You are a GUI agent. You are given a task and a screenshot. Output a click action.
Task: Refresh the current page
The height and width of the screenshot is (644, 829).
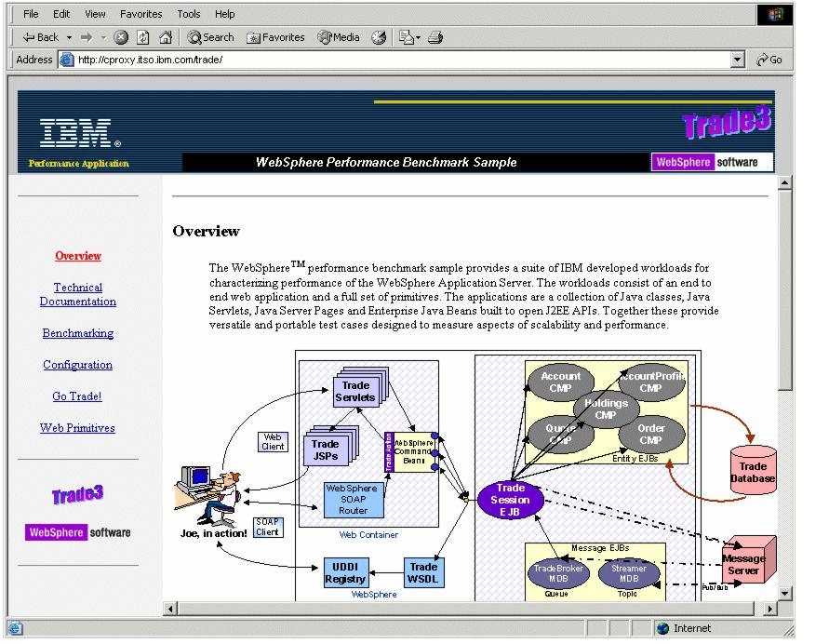coord(142,37)
